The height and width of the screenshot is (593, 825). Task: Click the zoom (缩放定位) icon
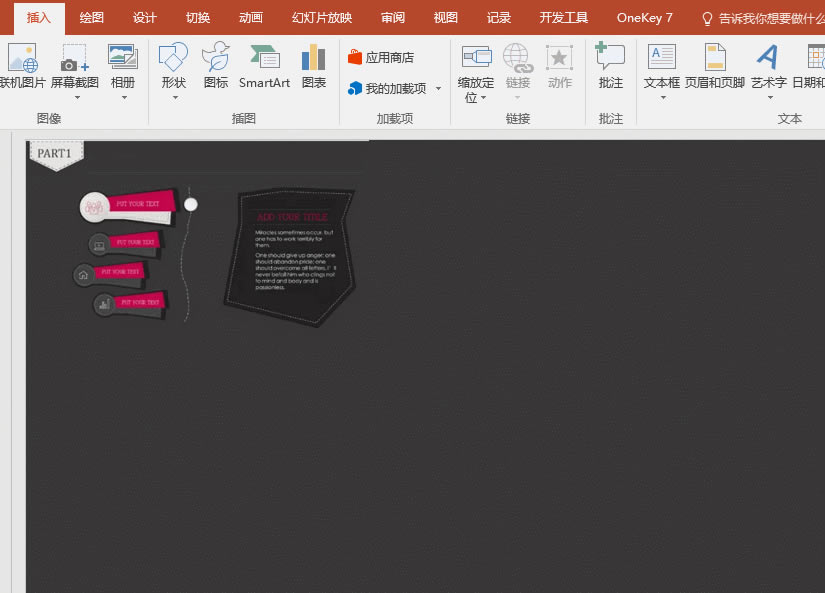[476, 57]
